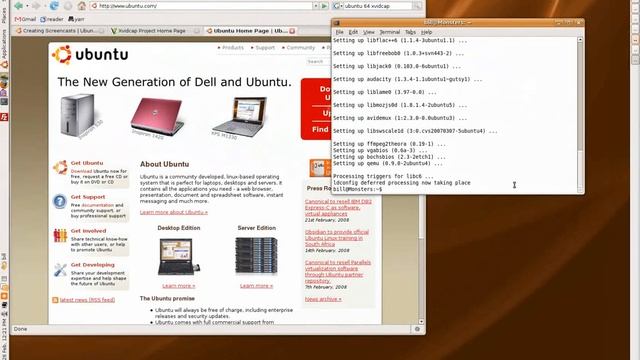Open the reader bookmark
This screenshot has height=360, width=640.
pyautogui.click(x=52, y=19)
